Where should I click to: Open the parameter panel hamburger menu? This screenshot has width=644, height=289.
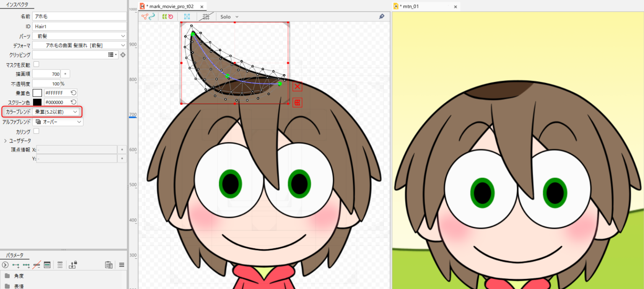122,265
